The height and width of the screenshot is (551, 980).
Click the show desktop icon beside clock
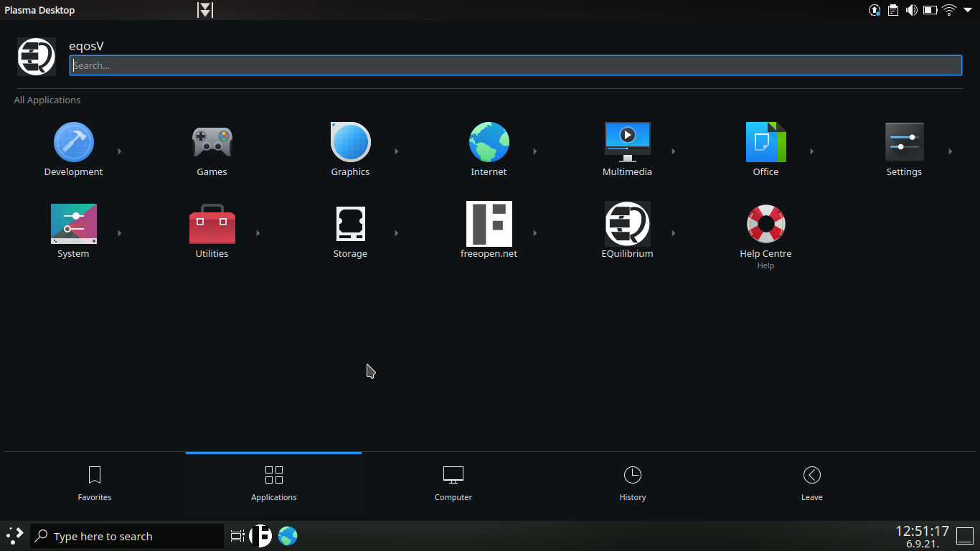pyautogui.click(x=965, y=537)
